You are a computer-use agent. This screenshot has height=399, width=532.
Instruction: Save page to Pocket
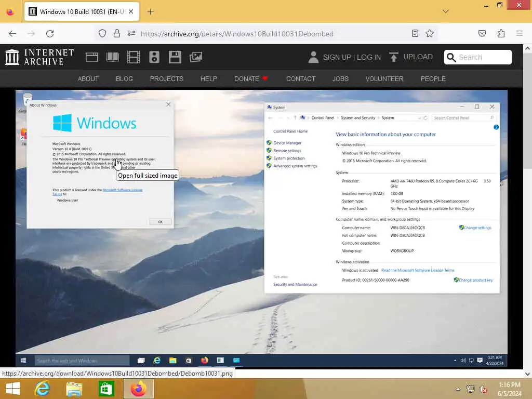(482, 33)
